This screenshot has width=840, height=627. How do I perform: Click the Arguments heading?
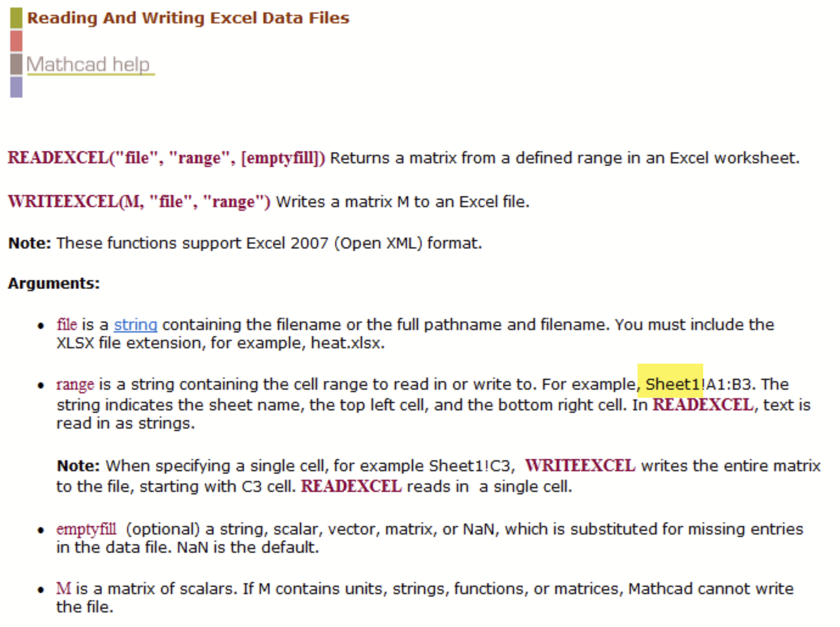(x=53, y=283)
